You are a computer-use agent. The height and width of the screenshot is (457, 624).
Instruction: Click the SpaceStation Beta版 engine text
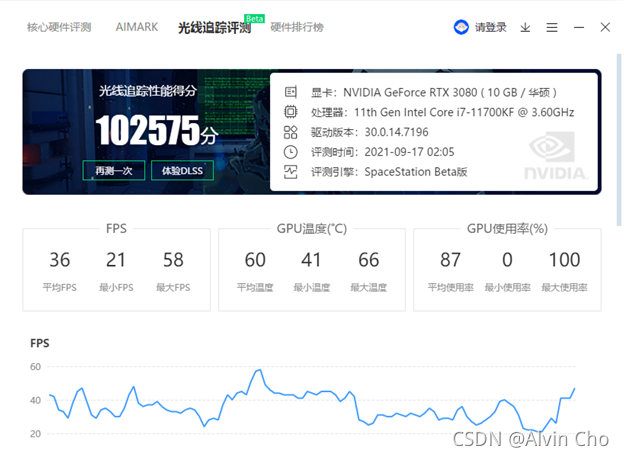[x=416, y=172]
